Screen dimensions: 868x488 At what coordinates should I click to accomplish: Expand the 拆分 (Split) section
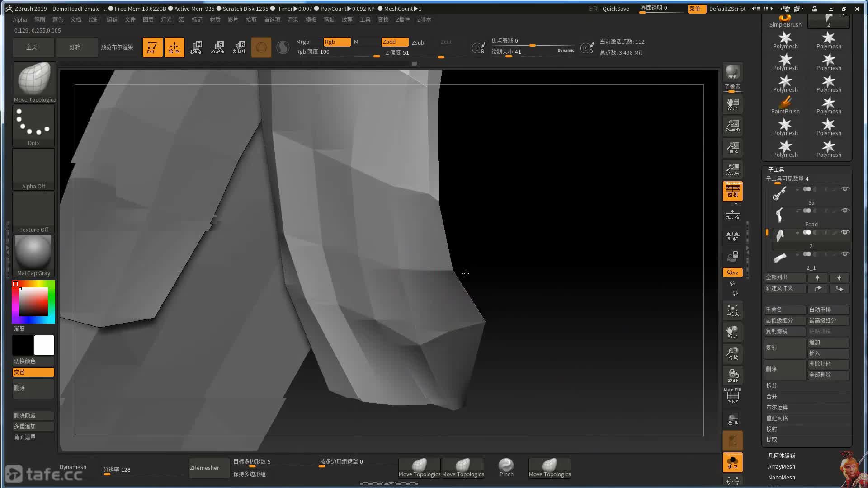pos(771,385)
